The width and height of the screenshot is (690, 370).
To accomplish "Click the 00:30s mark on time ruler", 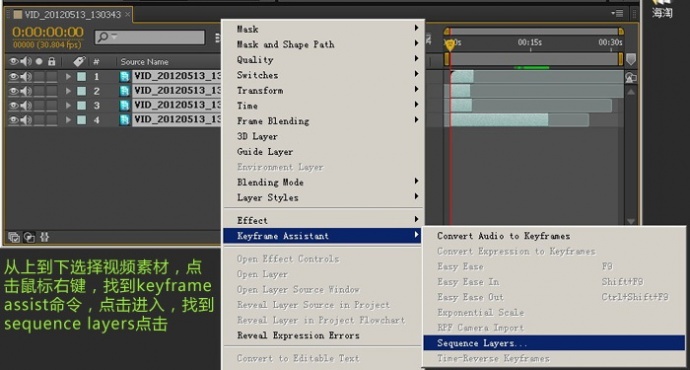I will 610,42.
